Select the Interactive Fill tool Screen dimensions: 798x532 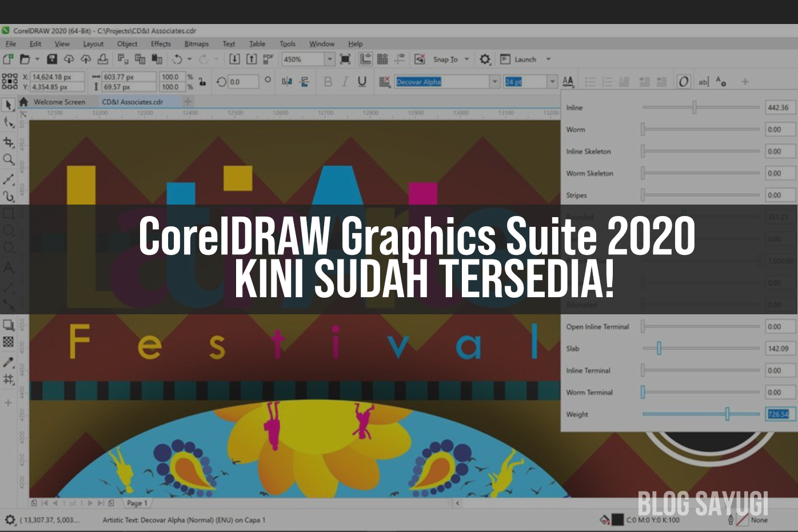click(9, 379)
